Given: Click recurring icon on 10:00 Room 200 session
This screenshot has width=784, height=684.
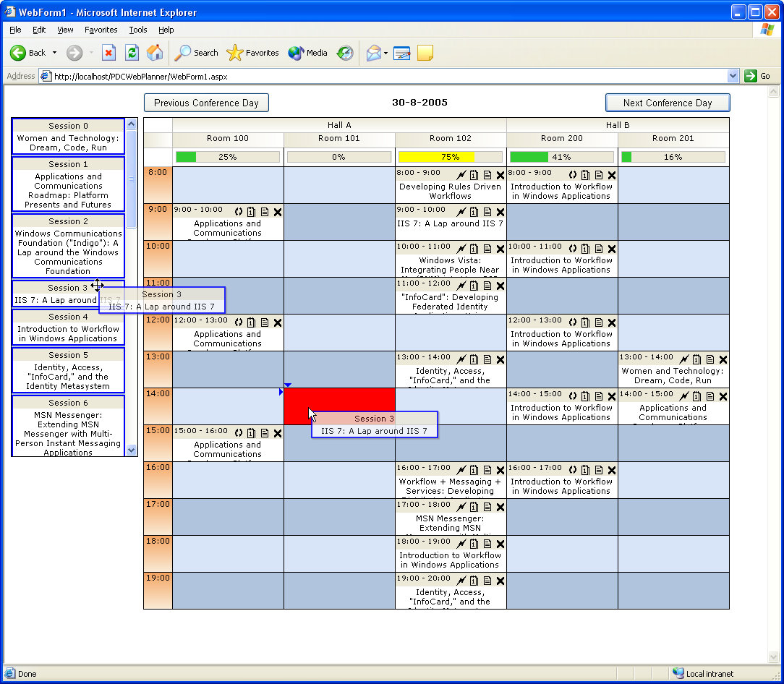Looking at the screenshot, I should 573,249.
